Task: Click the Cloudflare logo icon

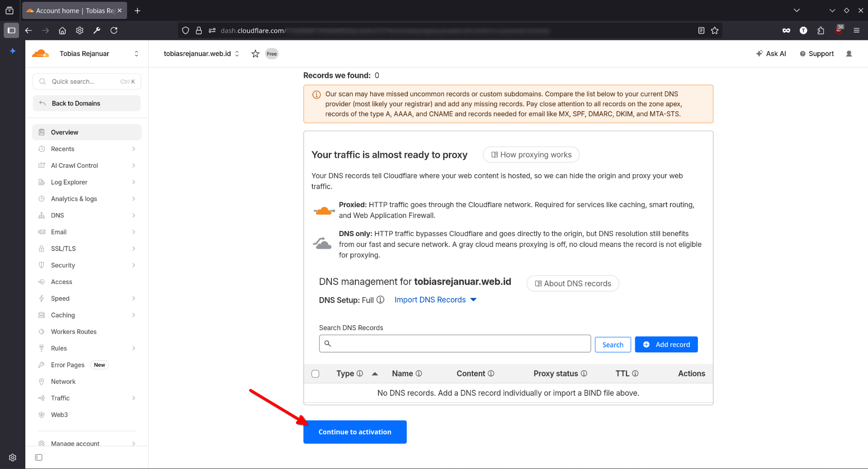Action: pyautogui.click(x=40, y=54)
